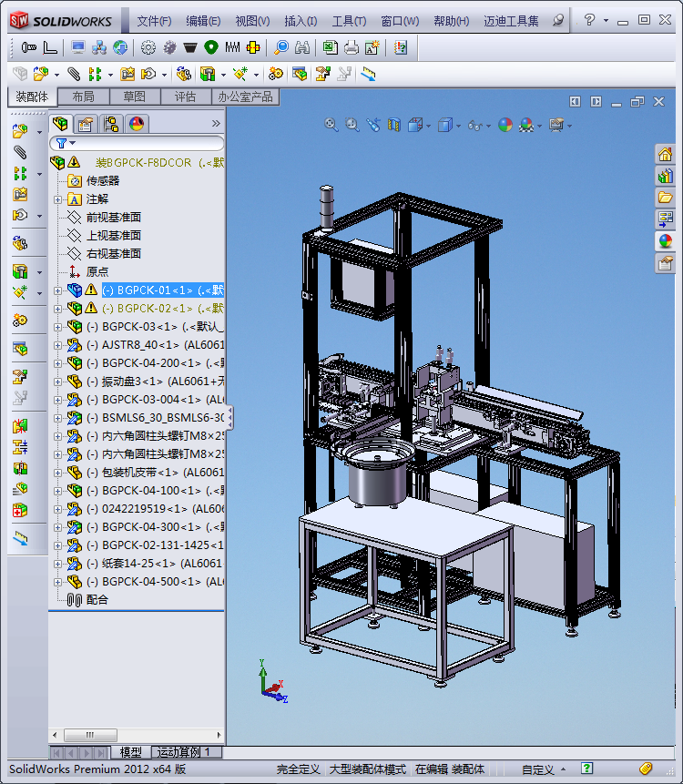683x784 pixels.
Task: Click the green help icon in status bar
Action: pyautogui.click(x=587, y=768)
